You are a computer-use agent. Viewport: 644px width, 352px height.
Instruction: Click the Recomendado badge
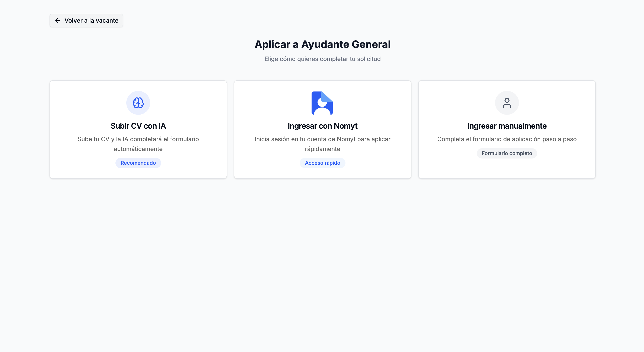[x=138, y=163]
